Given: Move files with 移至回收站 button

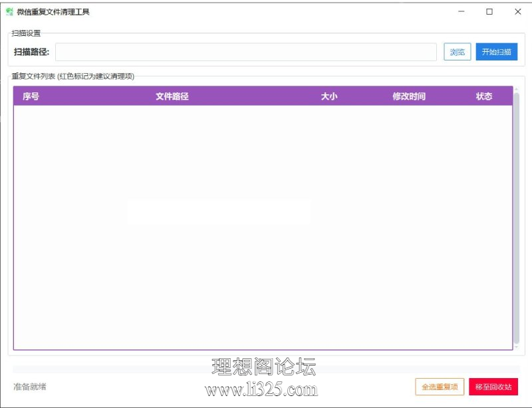Looking at the screenshot, I should pyautogui.click(x=493, y=387).
